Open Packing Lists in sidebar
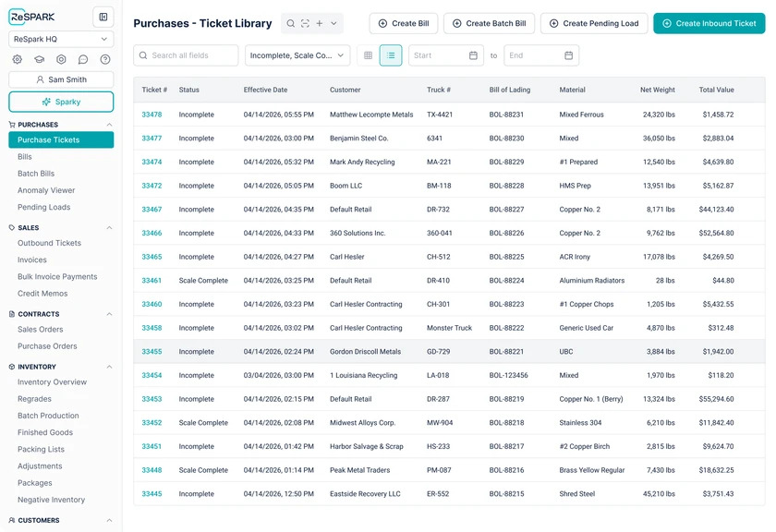The width and height of the screenshot is (776, 532). pos(41,450)
